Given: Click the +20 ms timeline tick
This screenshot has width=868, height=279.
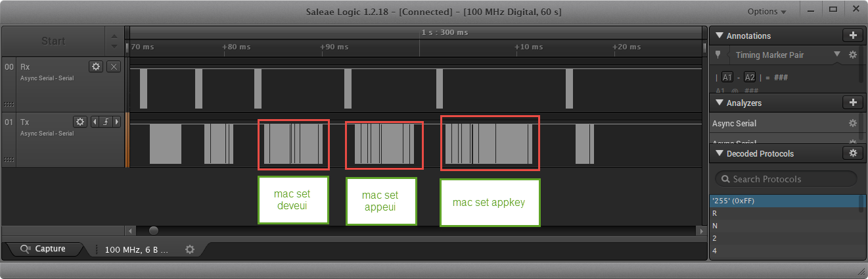Looking at the screenshot, I should pos(626,47).
